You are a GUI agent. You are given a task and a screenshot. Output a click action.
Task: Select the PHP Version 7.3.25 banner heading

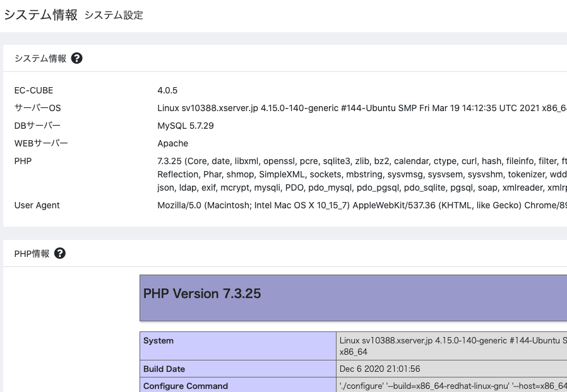202,294
